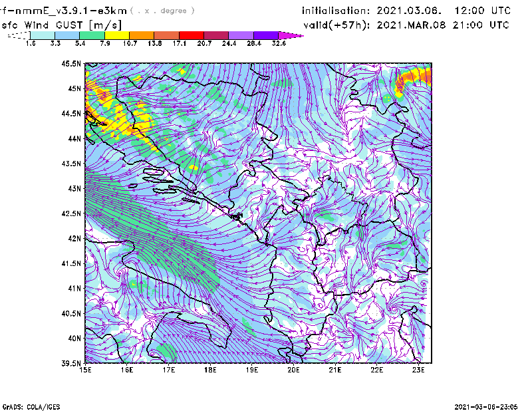Click the legend value 32.6
Image resolution: width=532 pixels, height=411 pixels.
tap(279, 43)
